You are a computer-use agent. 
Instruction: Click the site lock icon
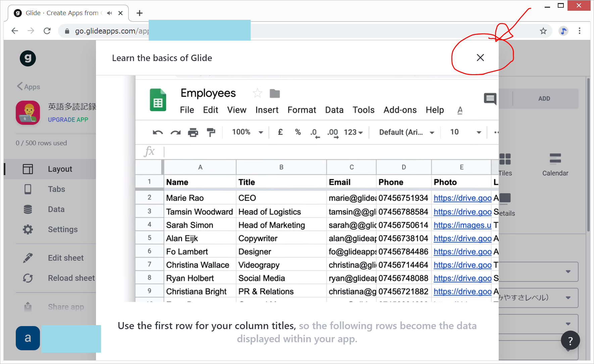pyautogui.click(x=67, y=31)
